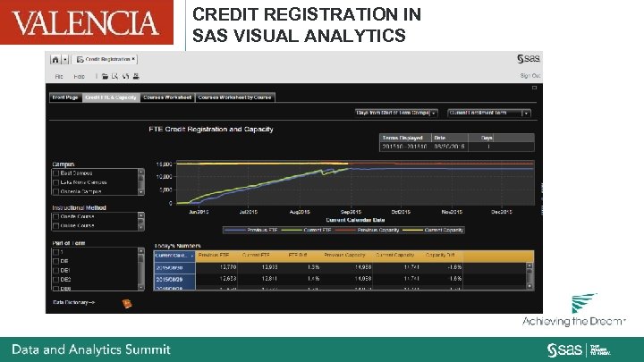Select the 2015/08/29 table row header
The height and width of the screenshot is (362, 644).
pyautogui.click(x=174, y=279)
